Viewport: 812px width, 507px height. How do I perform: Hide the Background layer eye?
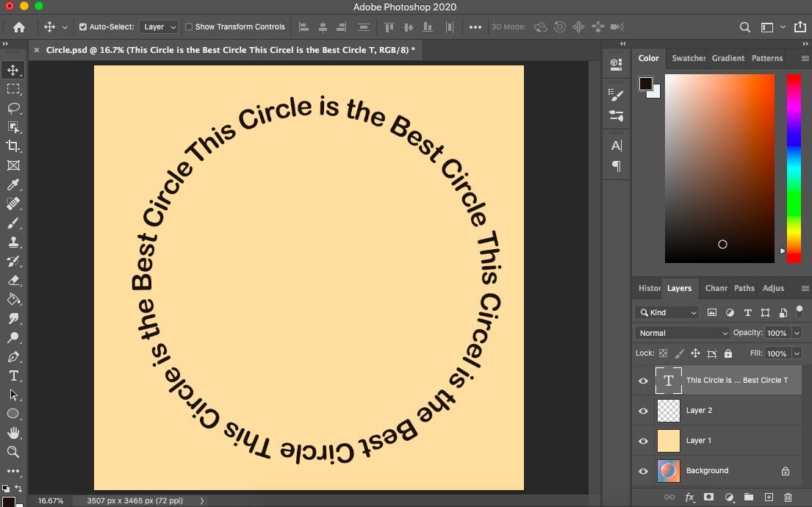[643, 471]
